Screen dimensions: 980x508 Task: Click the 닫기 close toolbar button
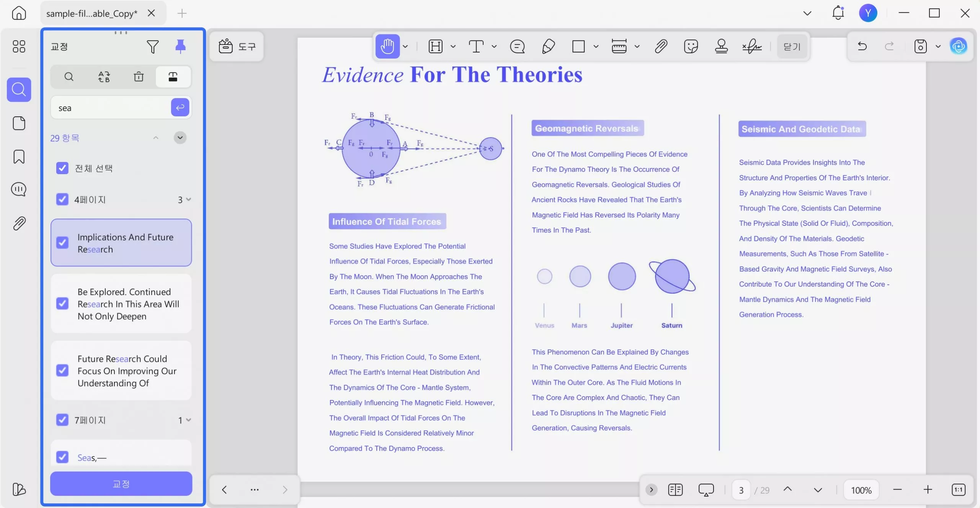(792, 47)
